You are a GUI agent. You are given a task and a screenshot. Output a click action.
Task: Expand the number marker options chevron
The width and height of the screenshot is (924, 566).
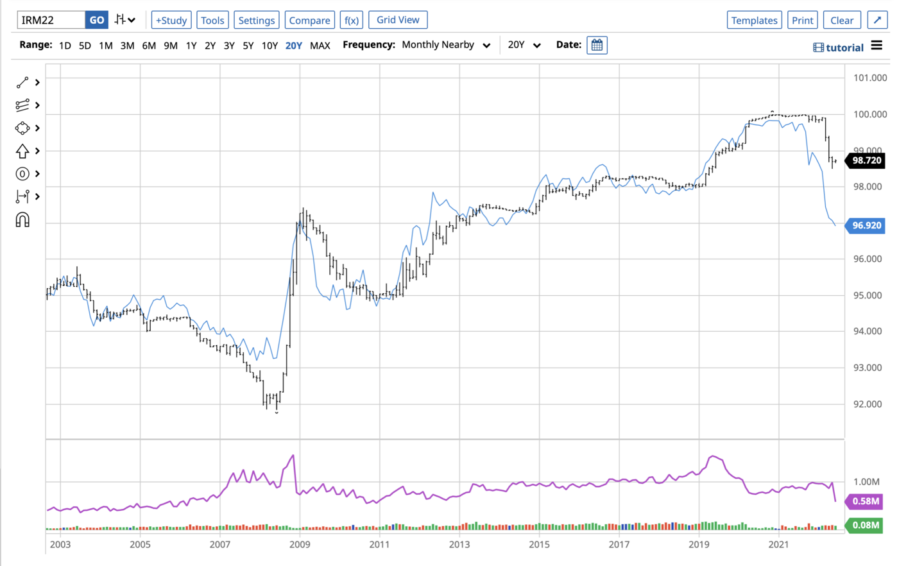pos(37,174)
